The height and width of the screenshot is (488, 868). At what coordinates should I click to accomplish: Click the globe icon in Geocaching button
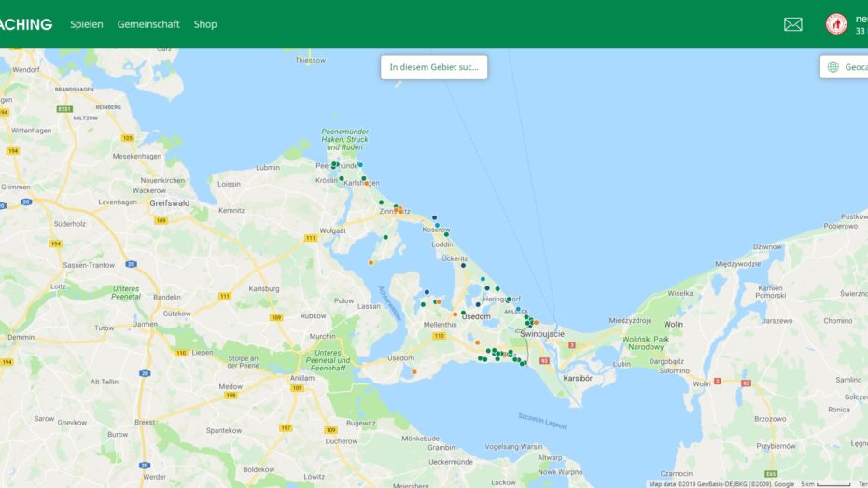833,67
